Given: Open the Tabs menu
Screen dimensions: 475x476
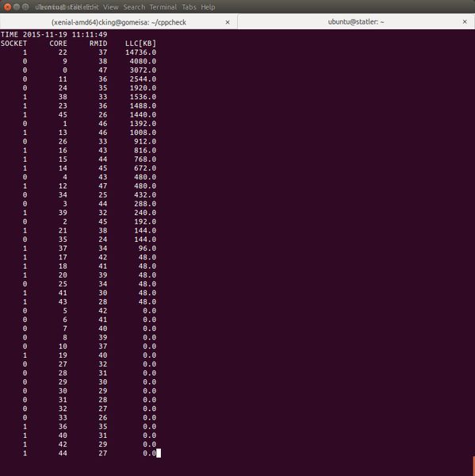Looking at the screenshot, I should pos(189,7).
